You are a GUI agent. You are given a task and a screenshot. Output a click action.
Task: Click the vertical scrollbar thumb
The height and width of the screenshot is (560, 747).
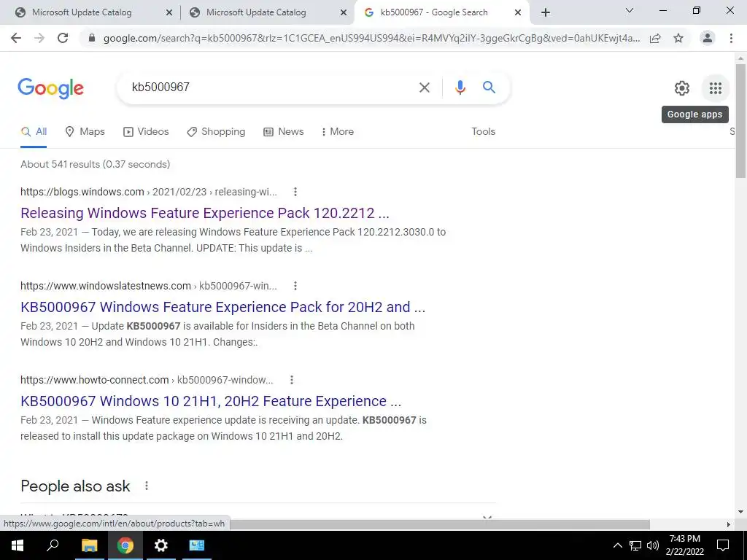pos(740,120)
